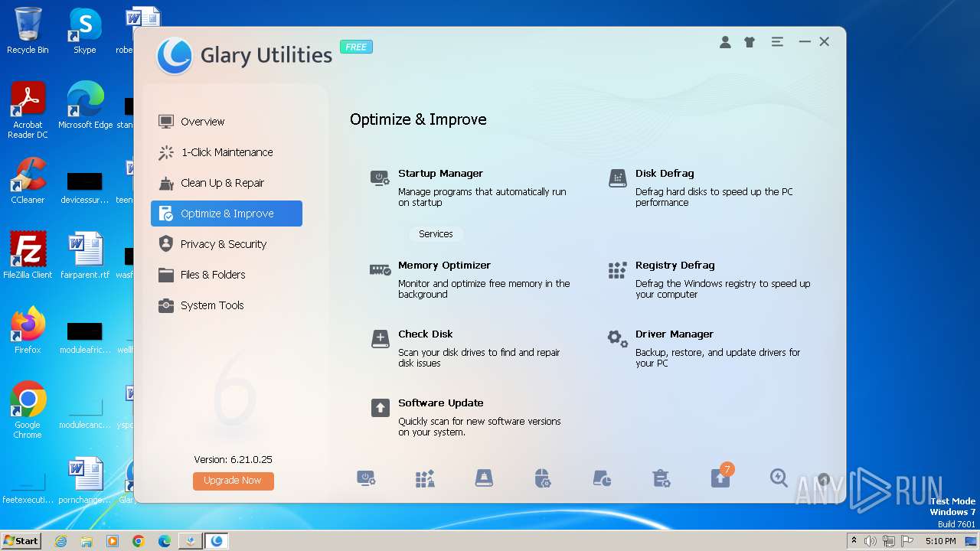The width and height of the screenshot is (980, 551).
Task: Open Startup Manager tool
Action: [440, 174]
